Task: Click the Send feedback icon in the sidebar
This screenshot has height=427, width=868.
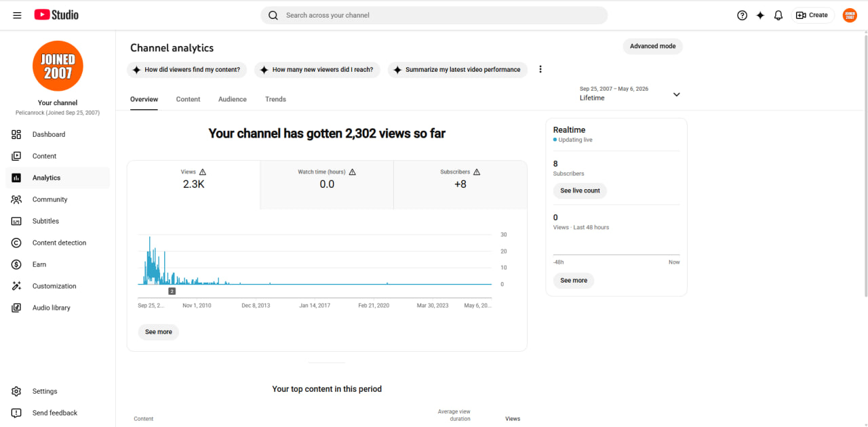Action: coord(17,413)
